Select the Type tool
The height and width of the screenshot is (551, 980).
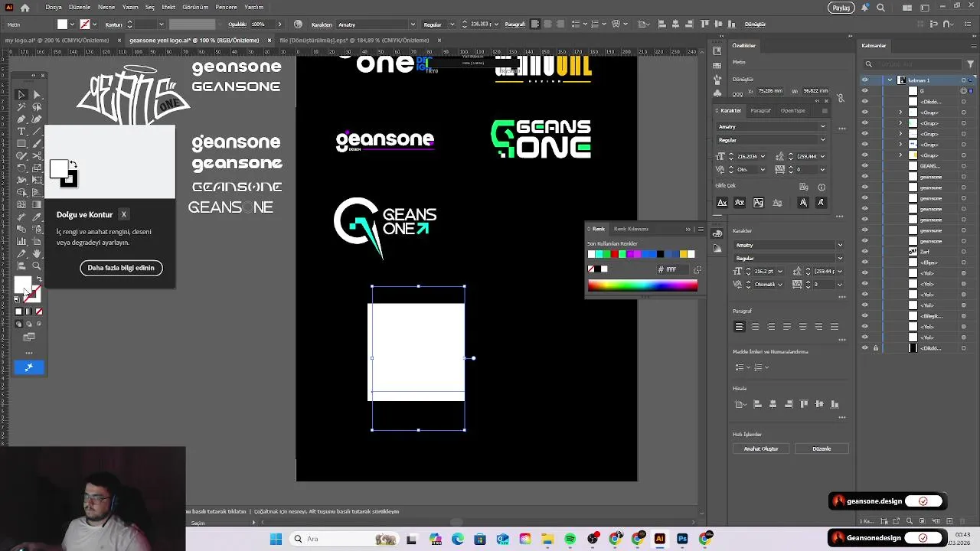tap(21, 132)
